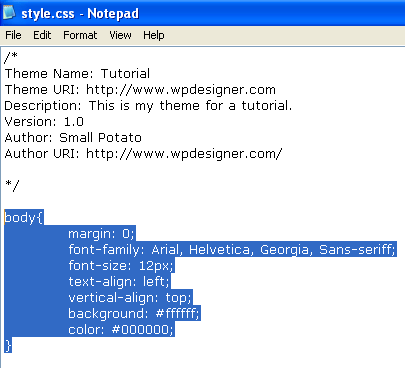
Task: Click the font-family declaration line
Action: (x=232, y=250)
